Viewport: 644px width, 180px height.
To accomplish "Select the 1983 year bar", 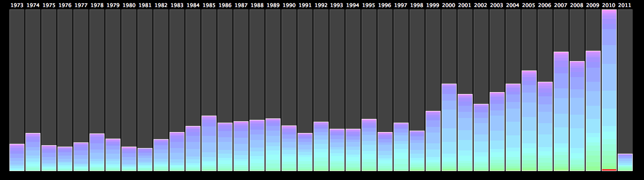I will (177, 151).
